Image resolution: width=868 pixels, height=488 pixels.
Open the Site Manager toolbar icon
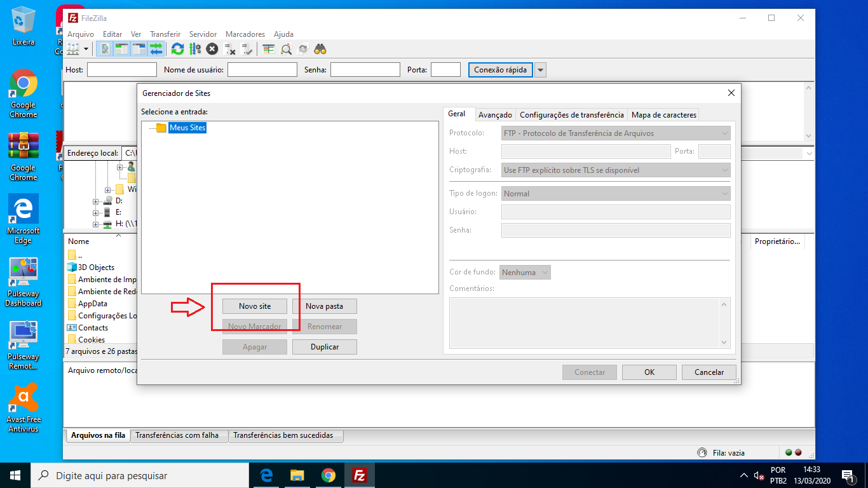[73, 49]
